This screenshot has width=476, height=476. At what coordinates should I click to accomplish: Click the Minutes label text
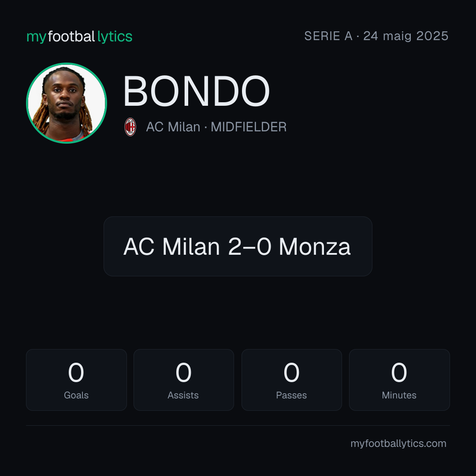tap(399, 395)
